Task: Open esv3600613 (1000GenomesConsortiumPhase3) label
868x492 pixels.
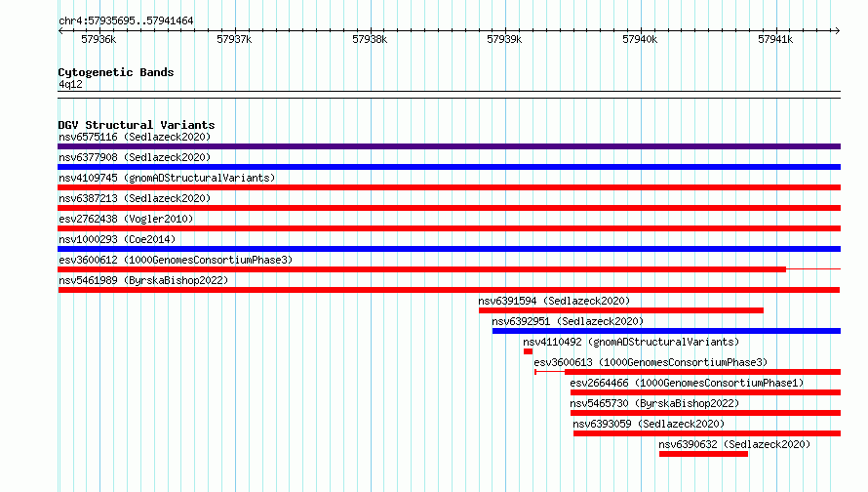Action: click(651, 362)
